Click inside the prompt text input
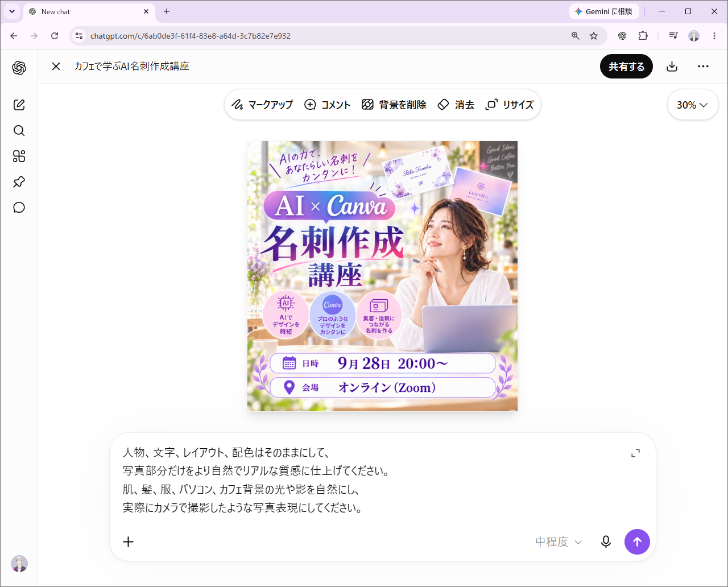This screenshot has width=728, height=587. pyautogui.click(x=370, y=480)
